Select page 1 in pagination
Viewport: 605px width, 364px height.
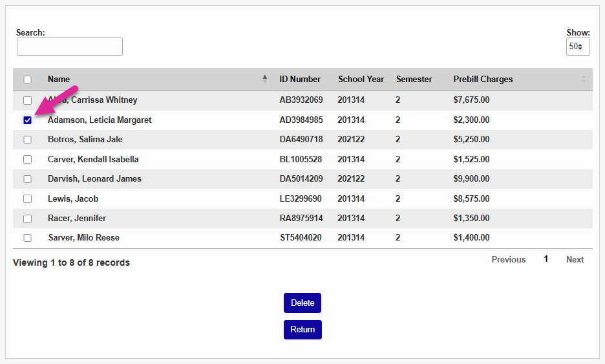tap(546, 259)
